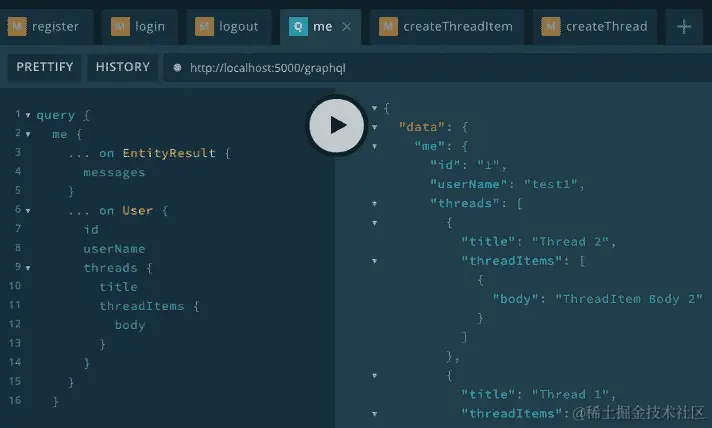
Task: Click 'User' type on line 6
Action: click(138, 211)
